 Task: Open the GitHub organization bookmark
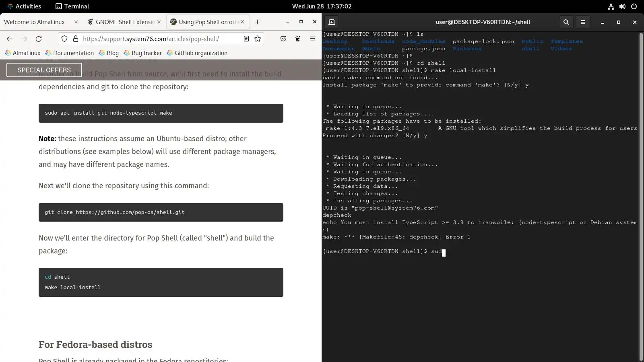pyautogui.click(x=197, y=53)
